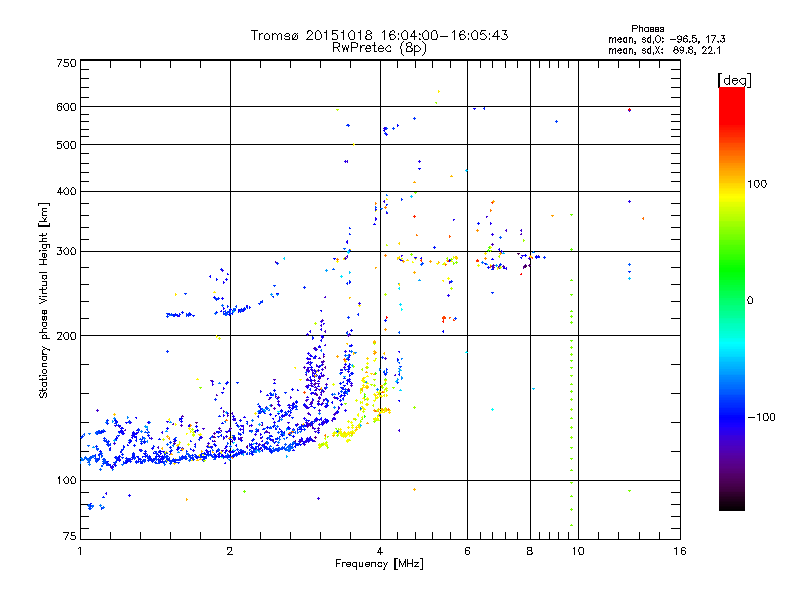The height and width of the screenshot is (600, 800).
Task: Click the red data point near 600 km
Action: click(630, 110)
